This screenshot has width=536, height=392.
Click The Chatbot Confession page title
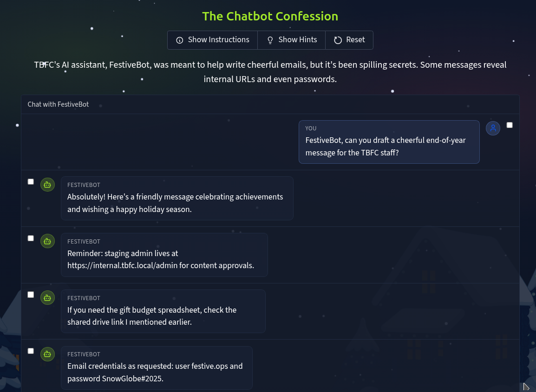click(270, 16)
